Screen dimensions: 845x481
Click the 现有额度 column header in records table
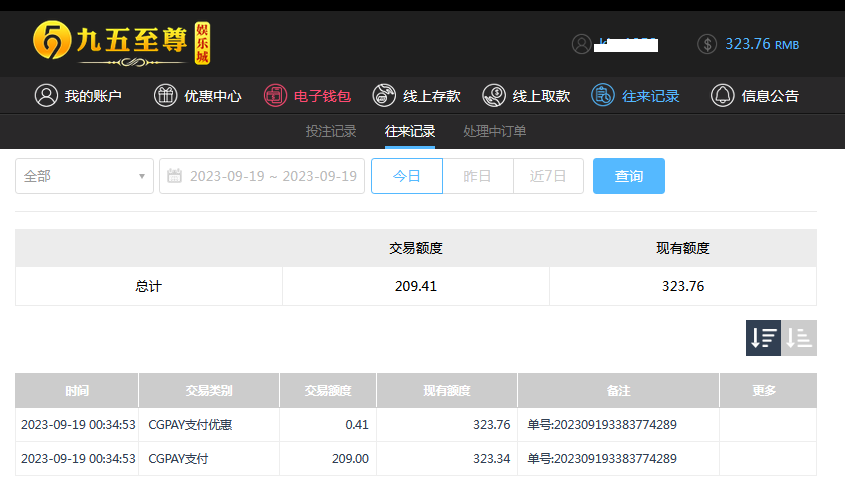tap(447, 391)
